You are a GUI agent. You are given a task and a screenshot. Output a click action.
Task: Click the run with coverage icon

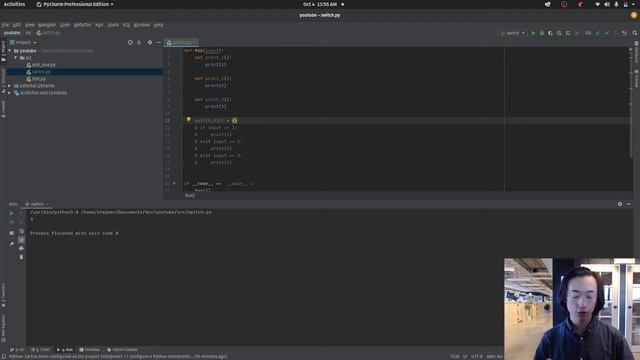click(550, 33)
